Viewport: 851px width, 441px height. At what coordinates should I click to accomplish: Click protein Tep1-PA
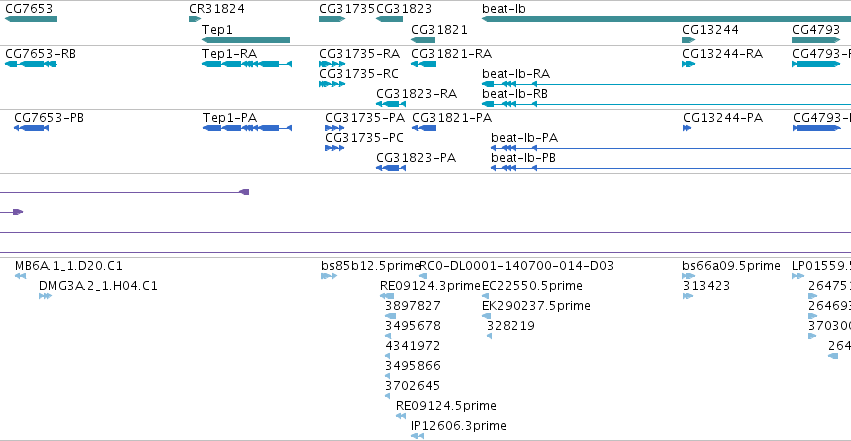(x=230, y=118)
